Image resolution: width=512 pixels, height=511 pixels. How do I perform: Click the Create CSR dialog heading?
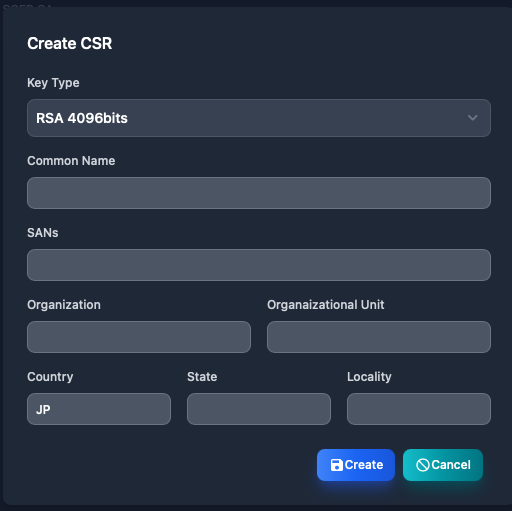[x=70, y=43]
